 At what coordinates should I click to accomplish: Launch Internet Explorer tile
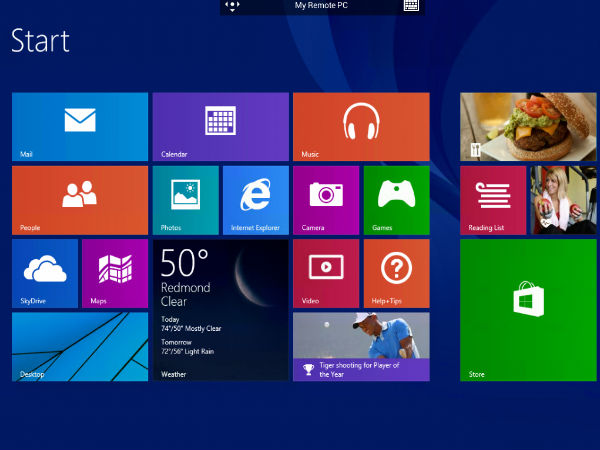tap(255, 200)
